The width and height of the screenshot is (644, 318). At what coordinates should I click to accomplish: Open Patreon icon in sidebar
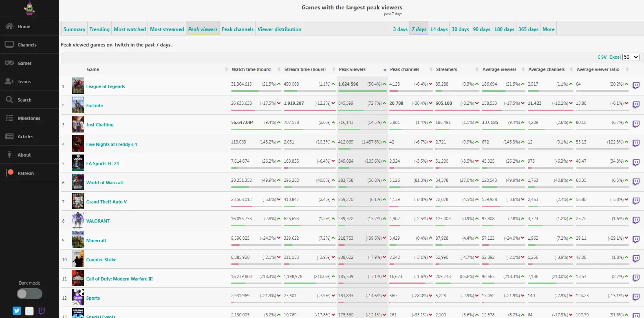[x=10, y=173]
